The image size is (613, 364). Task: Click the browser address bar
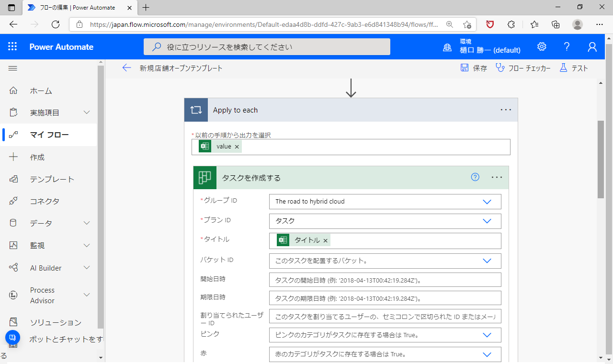point(272,24)
